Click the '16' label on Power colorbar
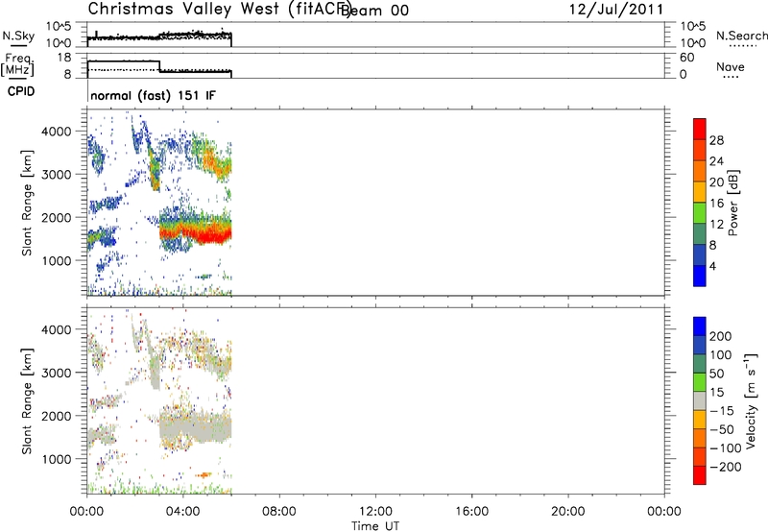Screen dimensions: 768x532 click(716, 204)
